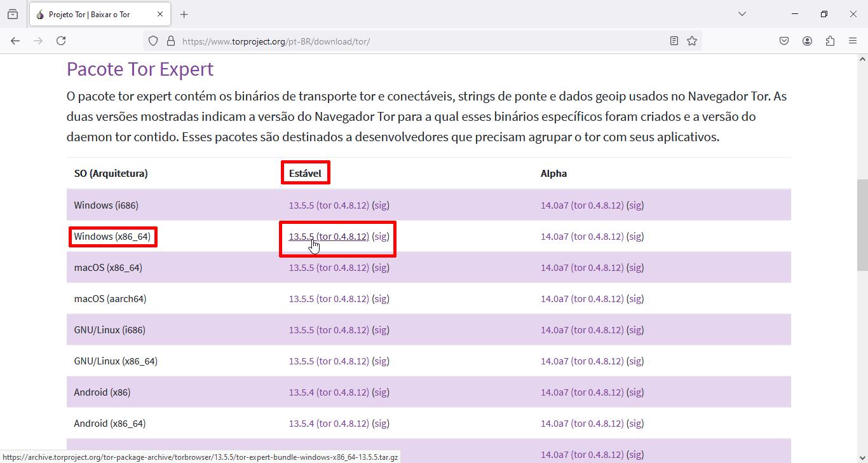The image size is (868, 463).
Task: Download stable 13.5.5 for GNU/Linux (i686)
Action: (329, 330)
